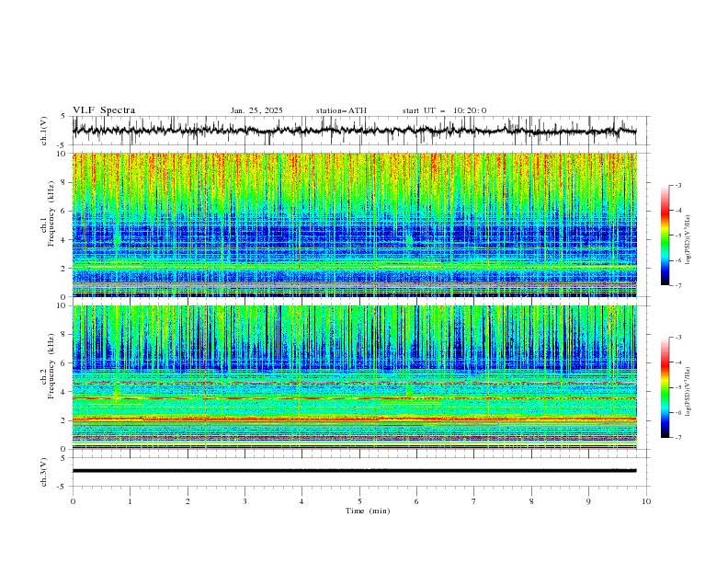Viewport: 728px width, 563px height.
Task: Click the "-4" tick on ch.2 colorbar
Action: point(677,362)
